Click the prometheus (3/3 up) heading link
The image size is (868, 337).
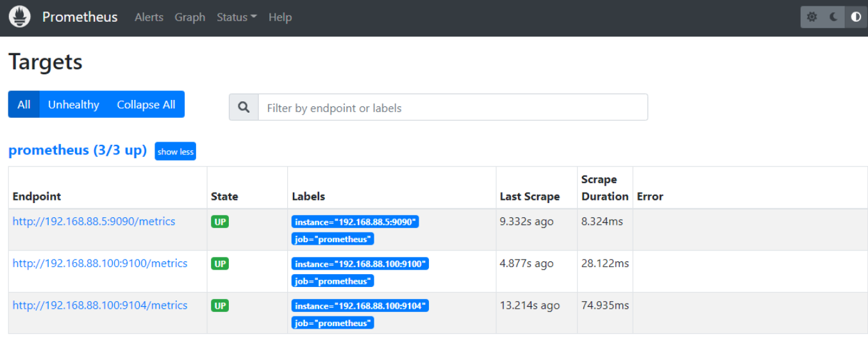78,151
